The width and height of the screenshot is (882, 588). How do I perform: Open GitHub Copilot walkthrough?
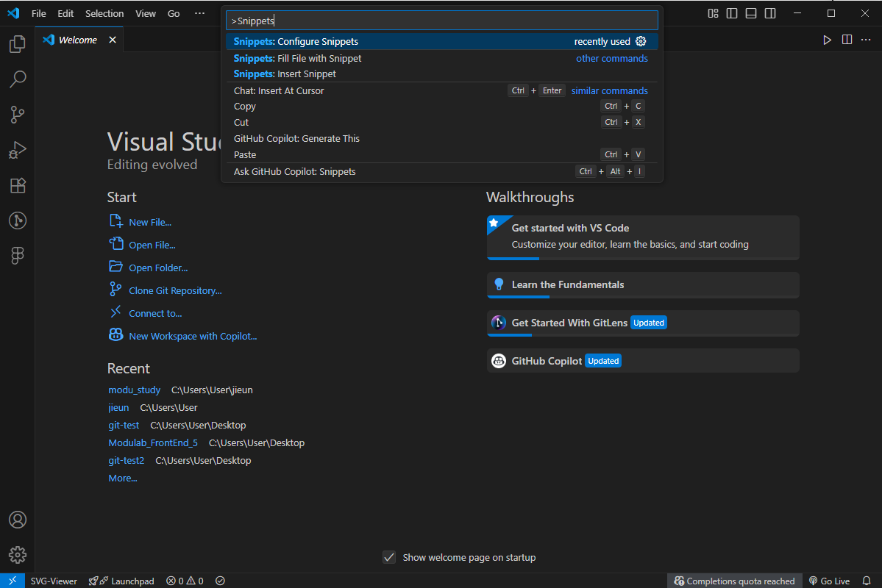(x=642, y=361)
